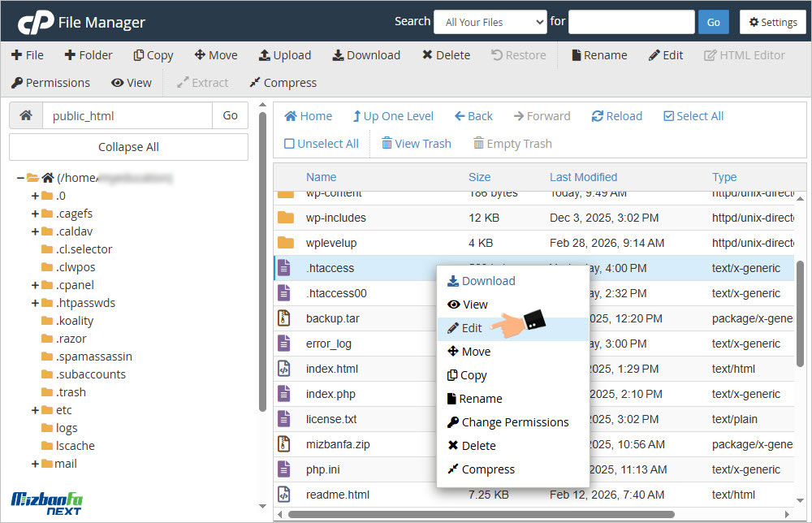
Task: Expand the .cagefs folder tree node
Action: [35, 214]
